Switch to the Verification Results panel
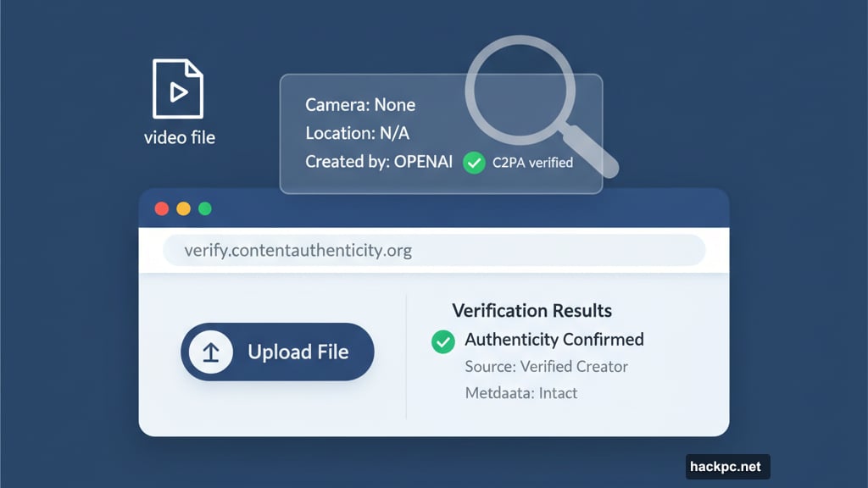The height and width of the screenshot is (488, 868). point(531,310)
